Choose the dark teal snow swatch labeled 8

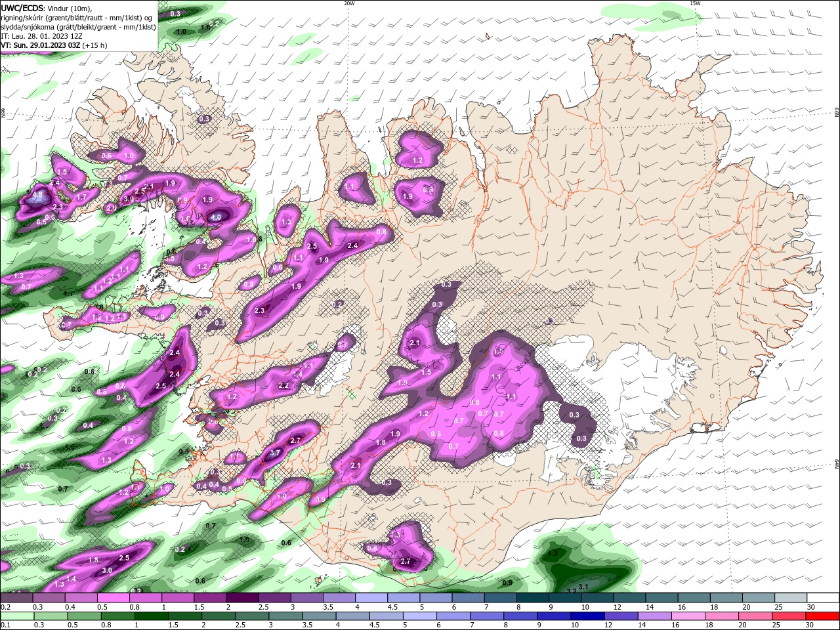click(532, 598)
